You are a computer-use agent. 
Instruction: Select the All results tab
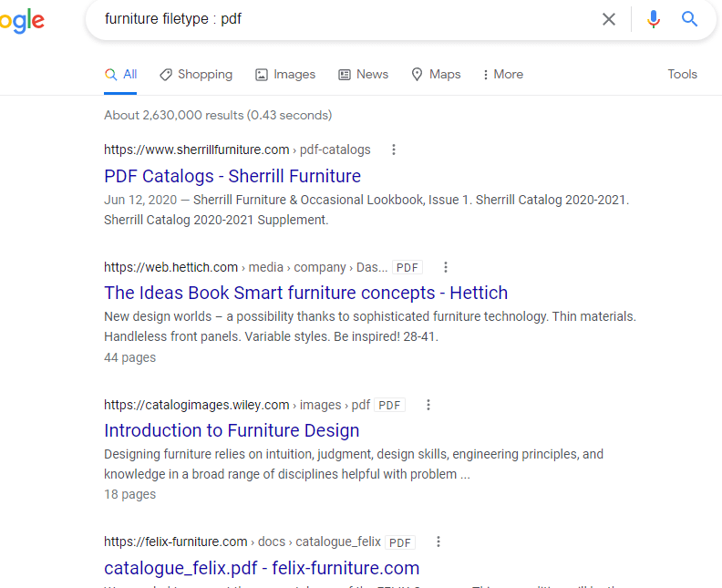click(x=120, y=75)
